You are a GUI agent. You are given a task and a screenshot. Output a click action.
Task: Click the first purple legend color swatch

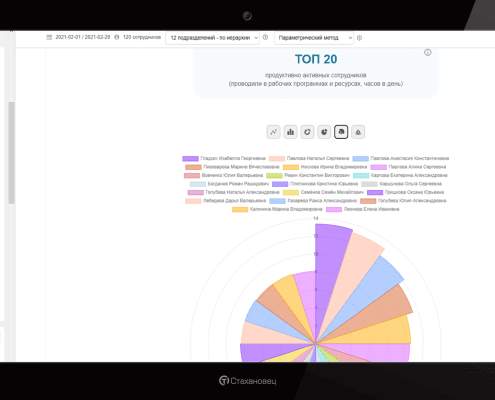coord(190,159)
